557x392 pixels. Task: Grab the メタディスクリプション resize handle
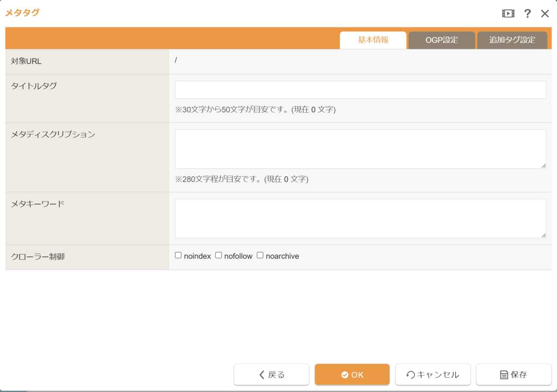click(544, 166)
